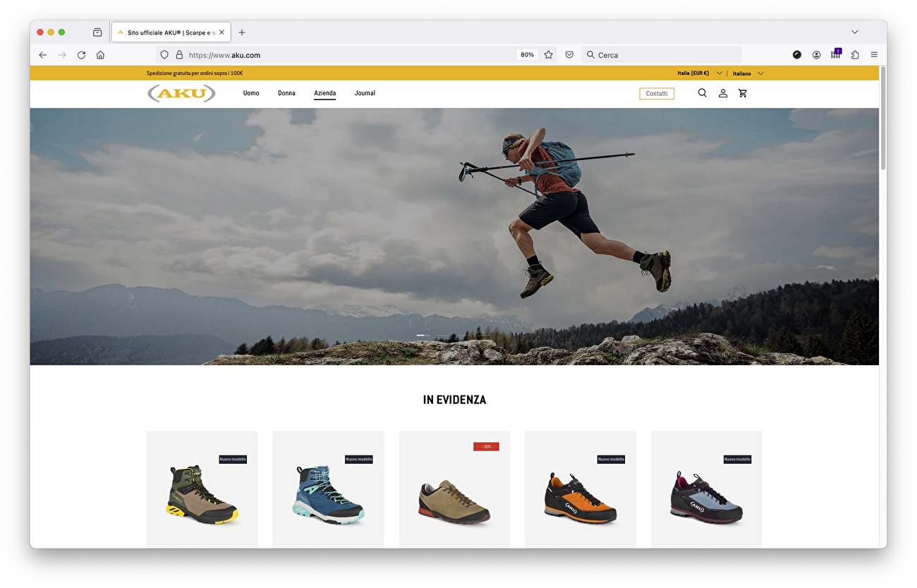Click Nuovo modello badge on green boot

[x=233, y=459]
